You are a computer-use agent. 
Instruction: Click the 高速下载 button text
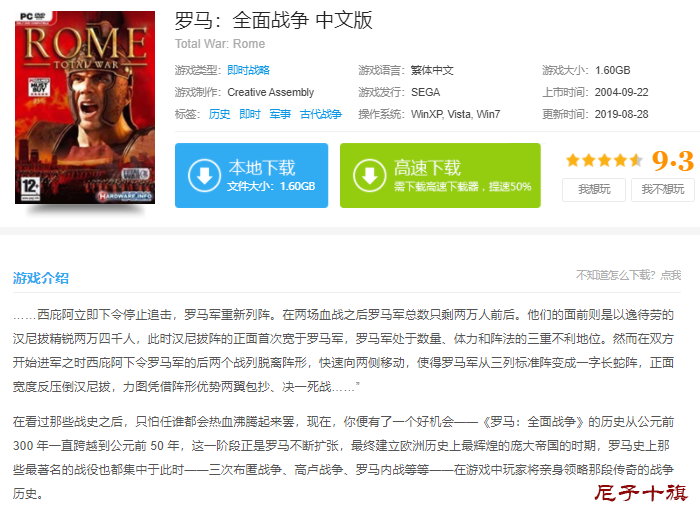click(427, 168)
